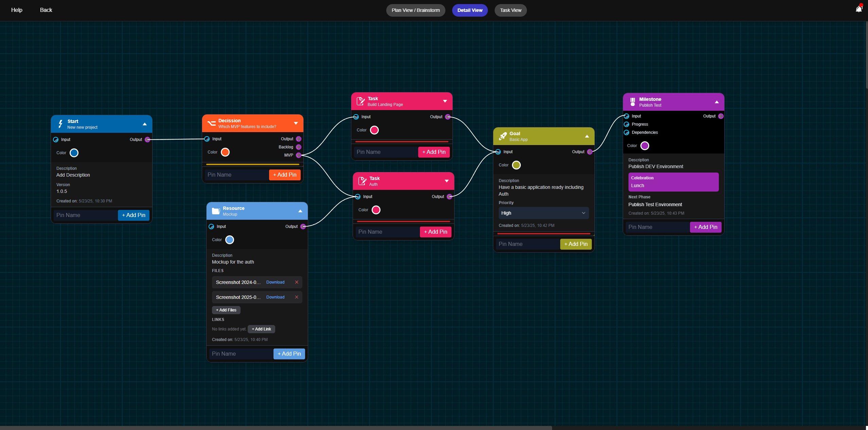Click the Auth task edit icon
The image size is (868, 430).
pos(362,181)
